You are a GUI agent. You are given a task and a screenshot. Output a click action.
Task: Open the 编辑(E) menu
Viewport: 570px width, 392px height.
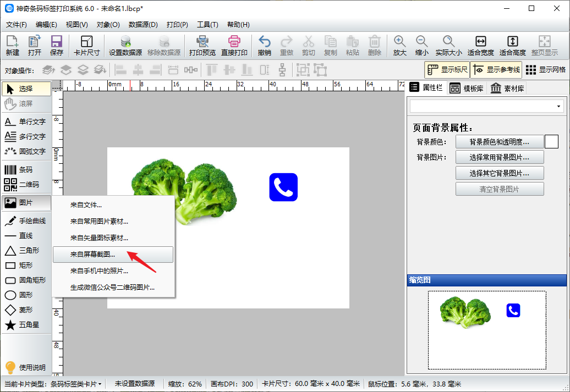(x=46, y=25)
